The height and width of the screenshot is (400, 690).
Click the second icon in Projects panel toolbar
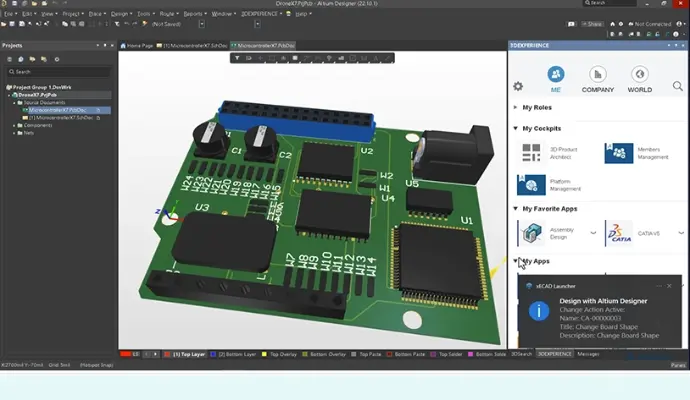click(21, 59)
